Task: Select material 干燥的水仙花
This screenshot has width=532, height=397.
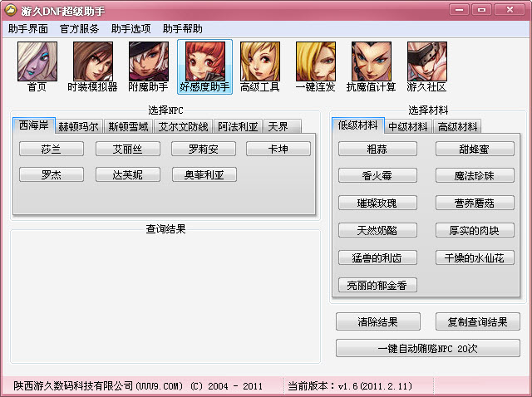Action: [x=475, y=257]
